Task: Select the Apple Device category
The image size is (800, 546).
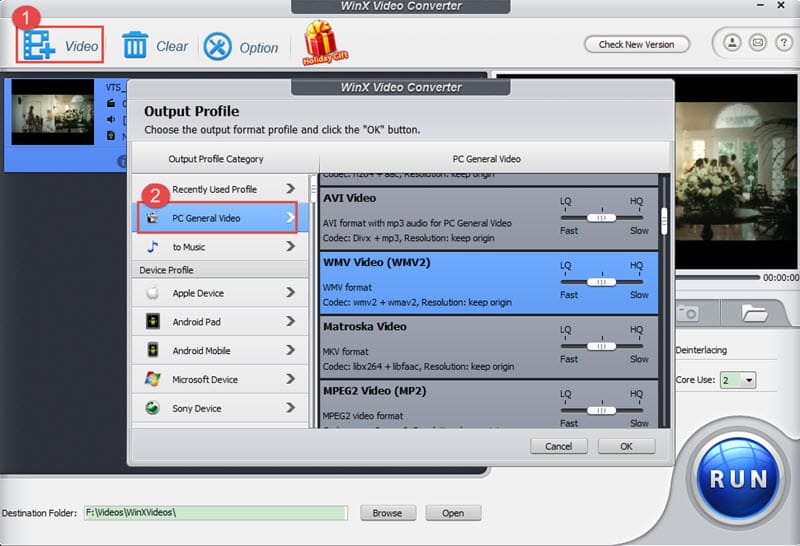Action: pyautogui.click(x=220, y=293)
